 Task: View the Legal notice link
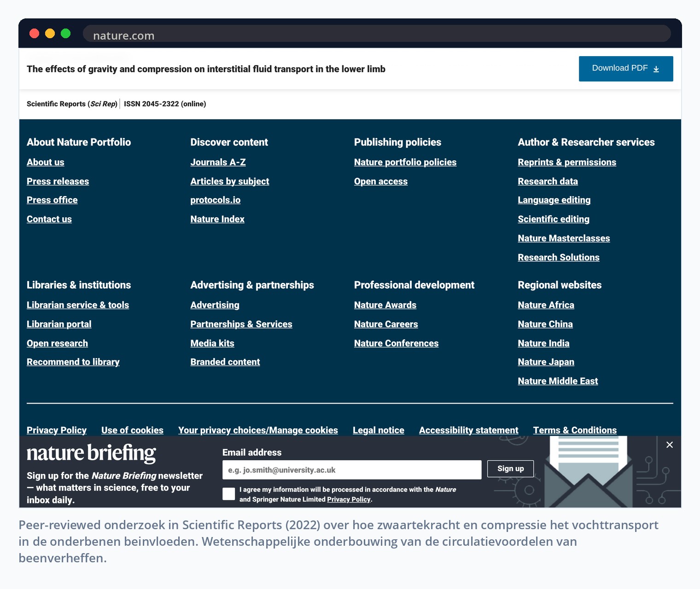379,430
